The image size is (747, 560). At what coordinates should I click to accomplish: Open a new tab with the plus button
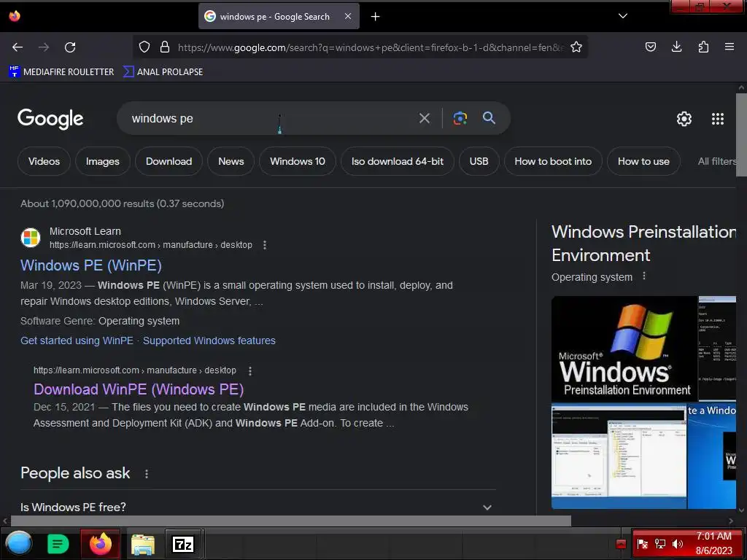pos(376,17)
